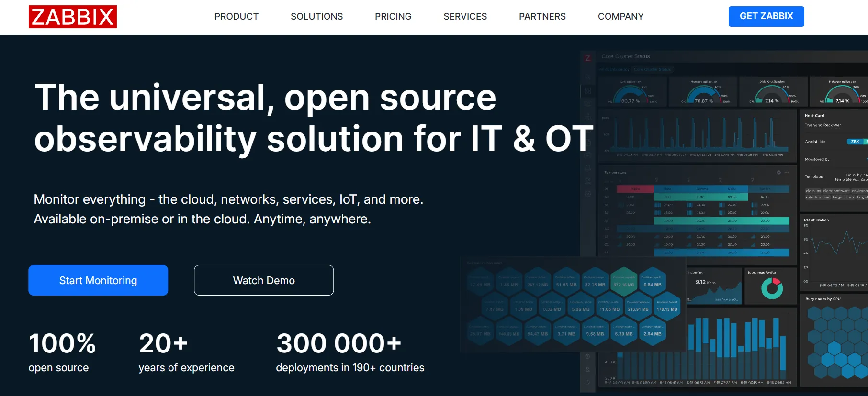Click the 'Available on-premise or in the cloud' line
Viewport: 868px width, 396px height.
tap(203, 219)
